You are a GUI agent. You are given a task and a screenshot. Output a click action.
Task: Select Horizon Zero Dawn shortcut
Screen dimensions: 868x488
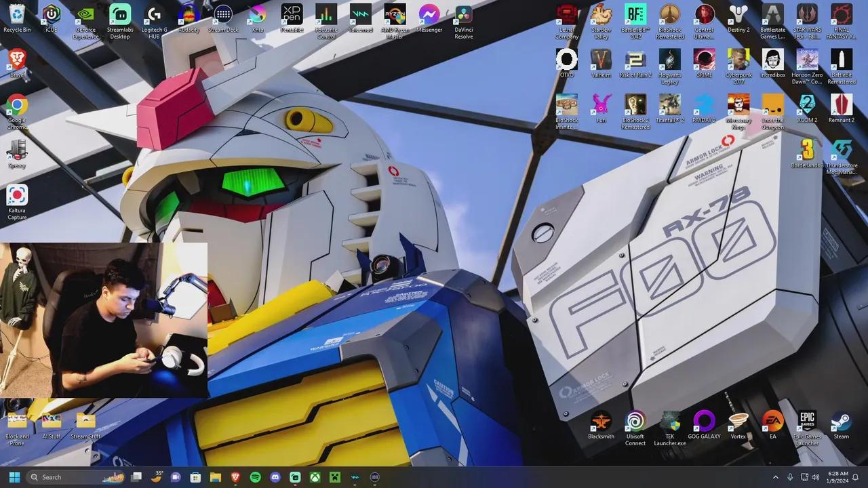tap(807, 66)
